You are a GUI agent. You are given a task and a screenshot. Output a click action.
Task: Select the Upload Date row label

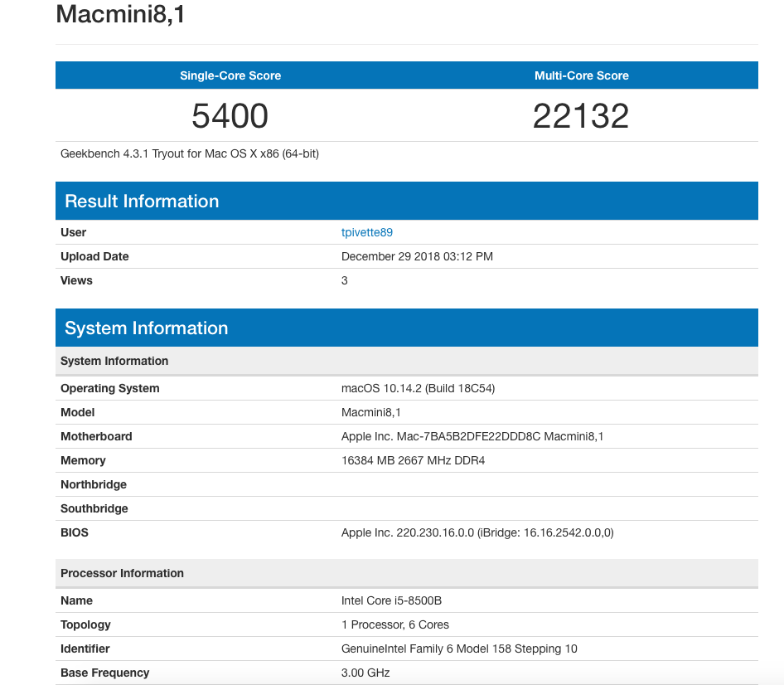point(94,256)
